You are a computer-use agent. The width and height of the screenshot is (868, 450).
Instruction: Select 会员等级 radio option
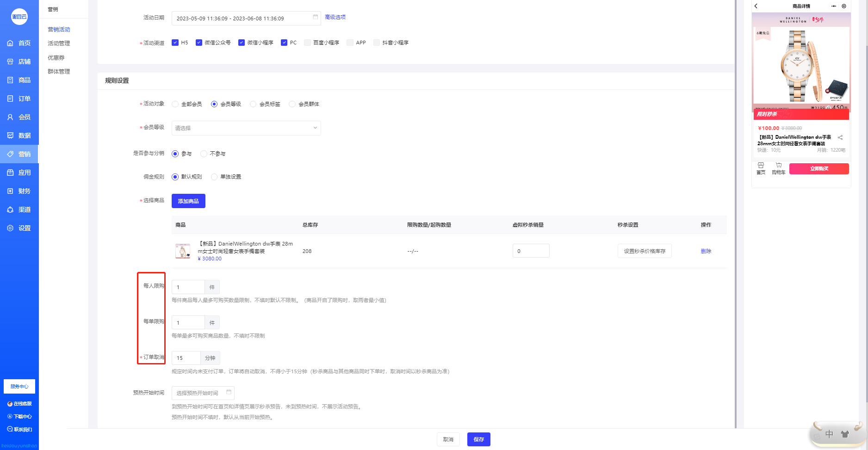[x=214, y=104]
